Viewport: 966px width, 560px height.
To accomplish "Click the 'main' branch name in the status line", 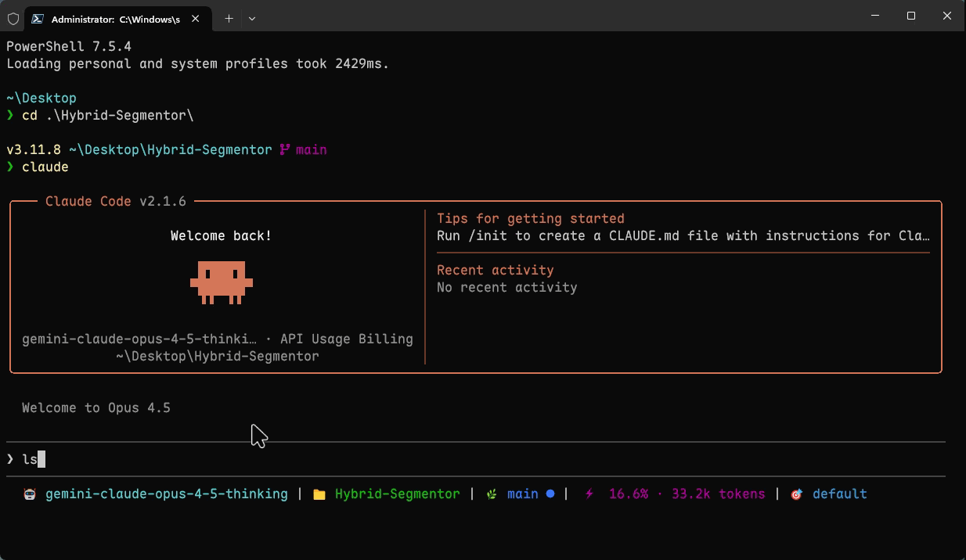I will click(523, 494).
